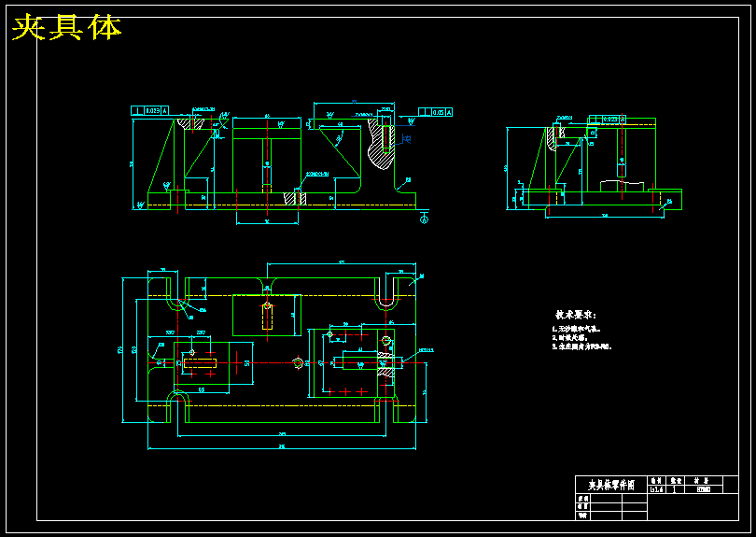Screen dimensions: 756x537
Task: Click the datum A circle symbol under the front view
Action: (424, 219)
